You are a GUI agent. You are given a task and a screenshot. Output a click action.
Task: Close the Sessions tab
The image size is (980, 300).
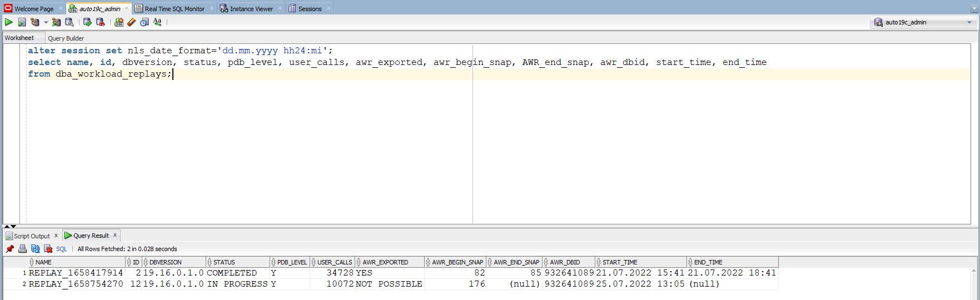point(329,8)
